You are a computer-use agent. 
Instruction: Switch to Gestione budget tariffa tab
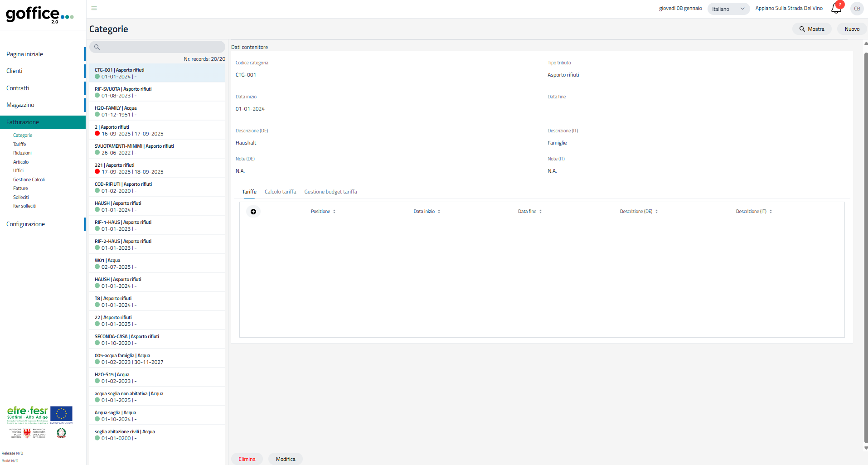click(x=330, y=192)
